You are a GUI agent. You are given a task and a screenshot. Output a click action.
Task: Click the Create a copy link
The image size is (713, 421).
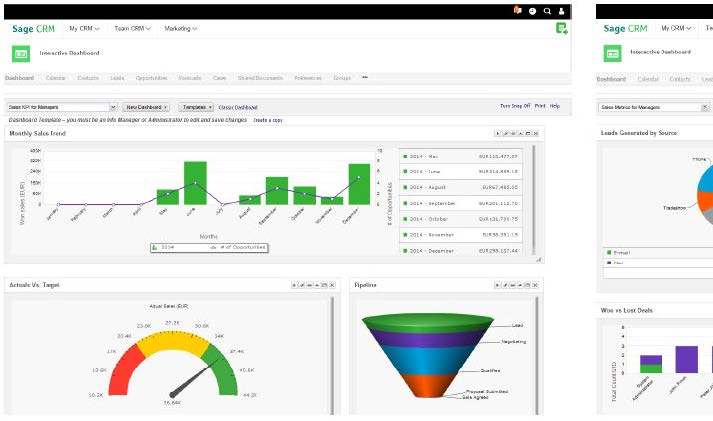click(x=268, y=120)
